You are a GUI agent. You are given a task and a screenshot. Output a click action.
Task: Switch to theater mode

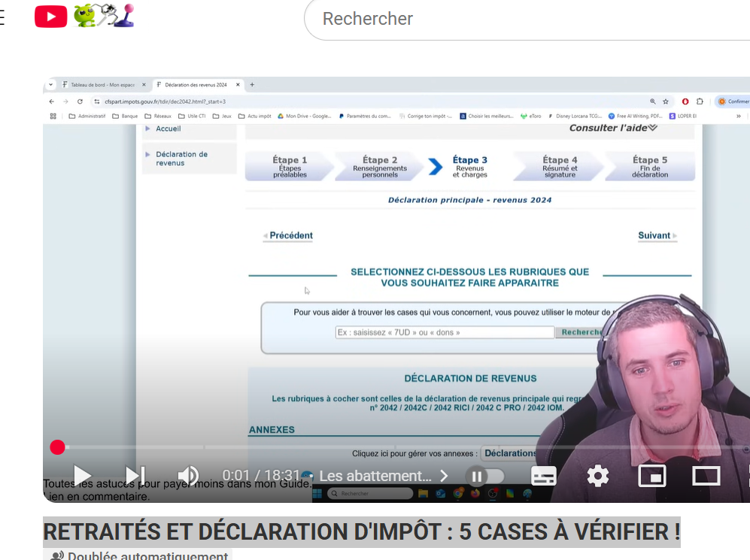tap(706, 476)
